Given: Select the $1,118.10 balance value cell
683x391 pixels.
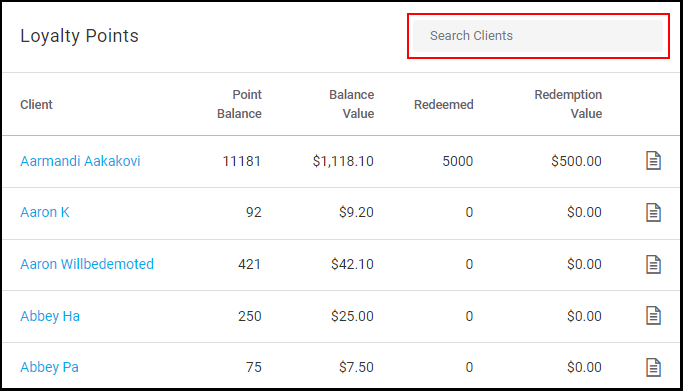Looking at the screenshot, I should pyautogui.click(x=343, y=161).
